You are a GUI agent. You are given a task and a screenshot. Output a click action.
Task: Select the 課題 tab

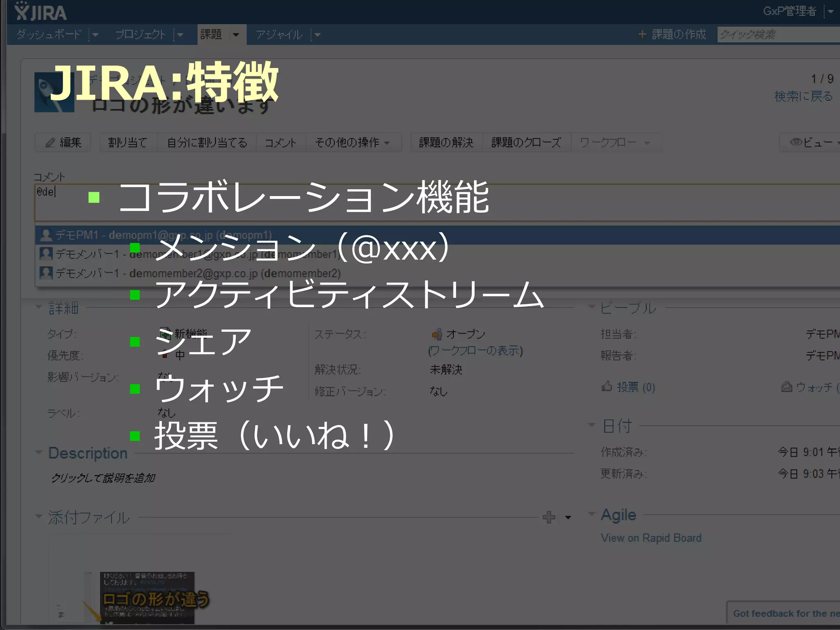pos(211,34)
